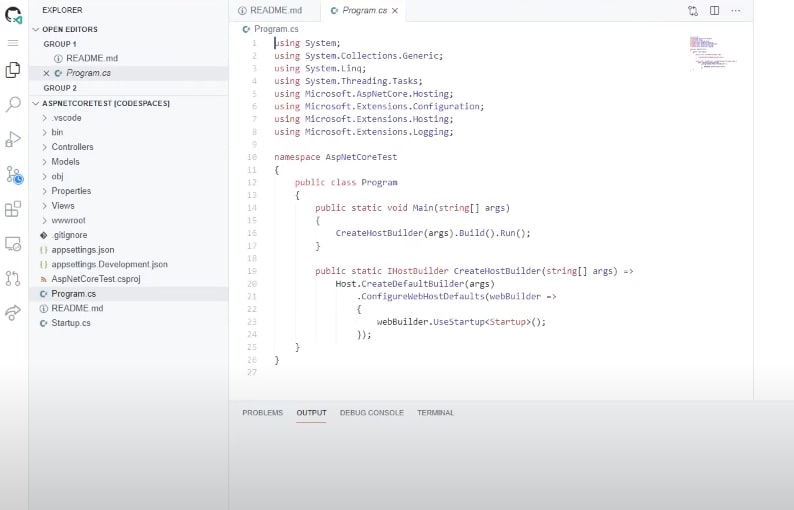Click the code minimap preview
794x510 pixels.
point(711,53)
